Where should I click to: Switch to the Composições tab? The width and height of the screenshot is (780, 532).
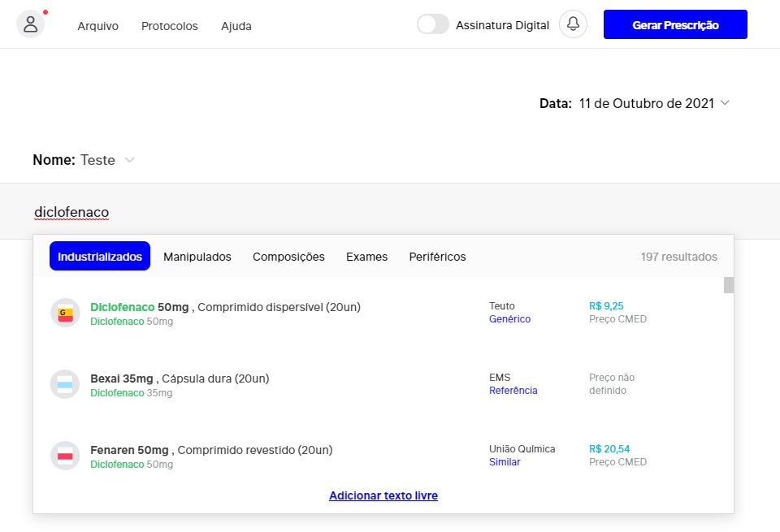pos(288,257)
